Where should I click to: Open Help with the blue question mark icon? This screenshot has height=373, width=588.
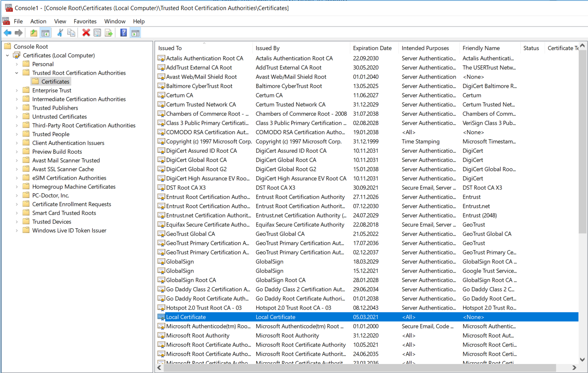pos(123,33)
